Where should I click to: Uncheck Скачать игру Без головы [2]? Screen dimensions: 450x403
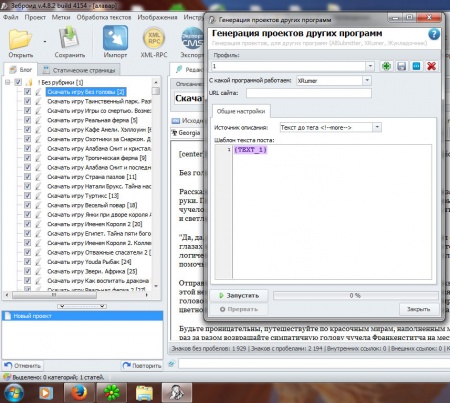point(27,92)
